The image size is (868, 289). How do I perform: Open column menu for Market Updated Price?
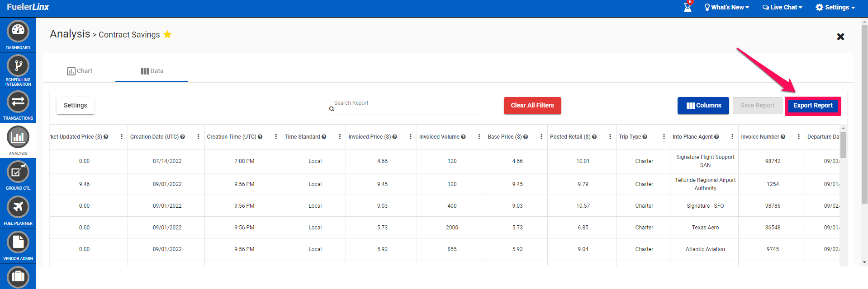122,137
